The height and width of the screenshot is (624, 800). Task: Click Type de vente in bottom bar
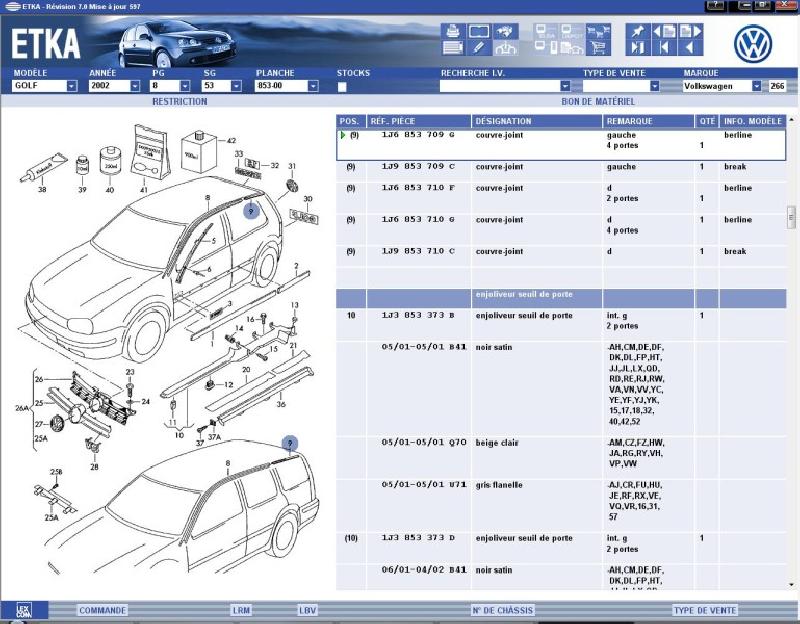705,610
